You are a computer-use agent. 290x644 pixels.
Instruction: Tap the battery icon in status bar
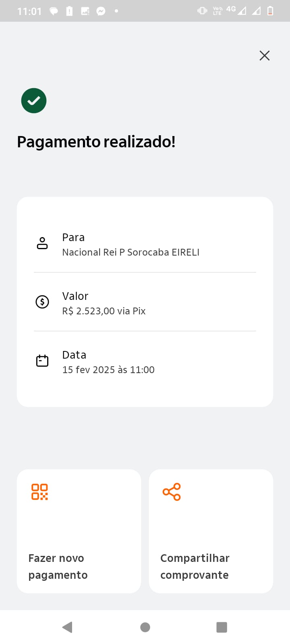[270, 11]
